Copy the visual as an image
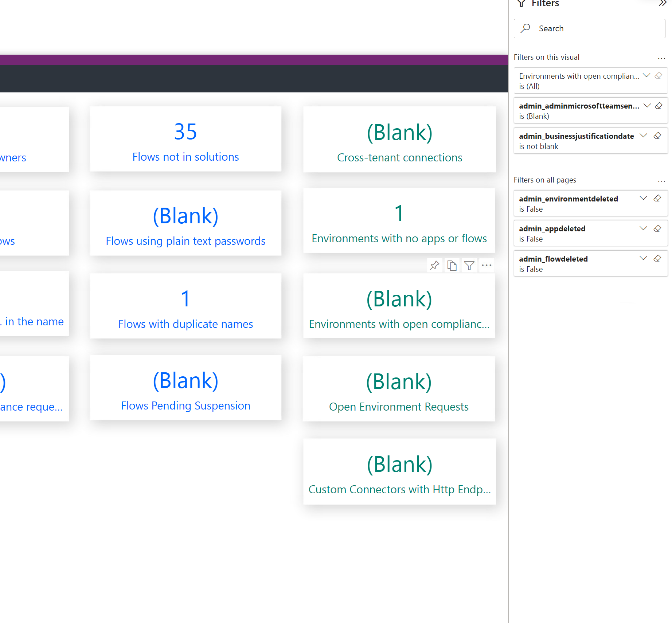The height and width of the screenshot is (623, 672). pos(452,265)
